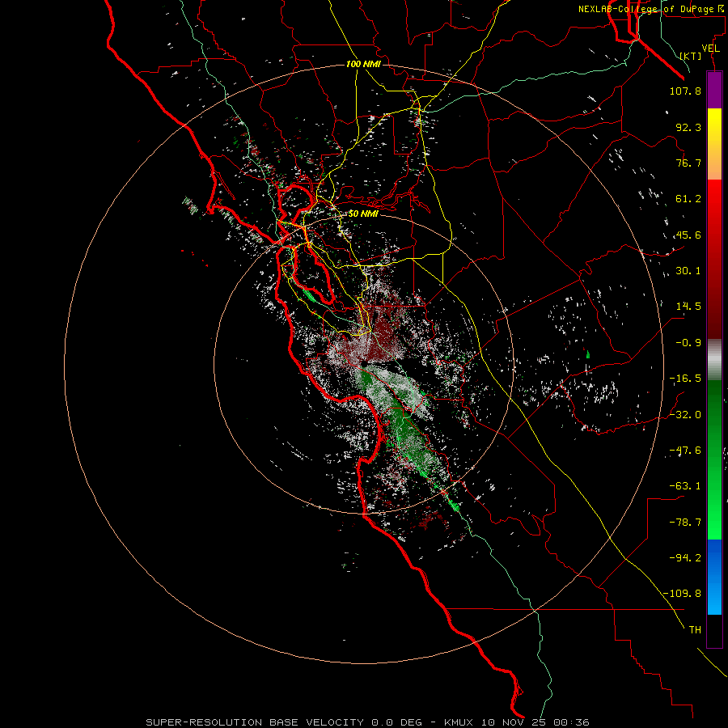
Task: Click the TH threshold label
Action: pyautogui.click(x=695, y=630)
